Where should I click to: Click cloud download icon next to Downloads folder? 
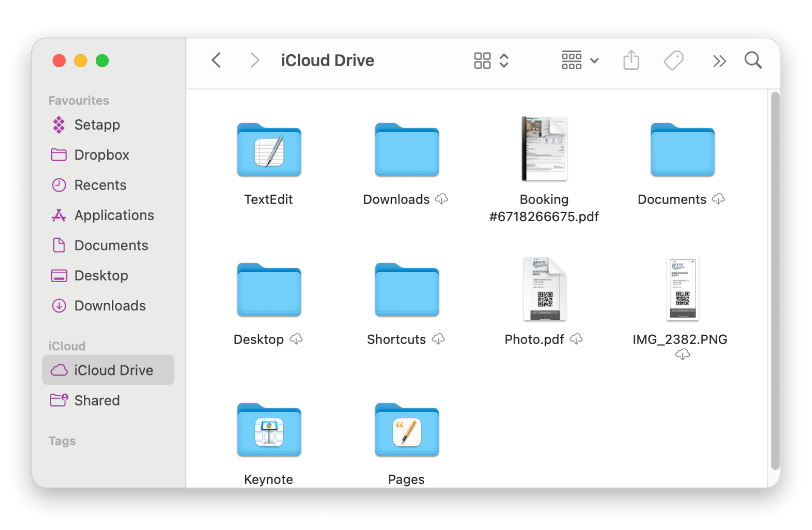coord(441,199)
